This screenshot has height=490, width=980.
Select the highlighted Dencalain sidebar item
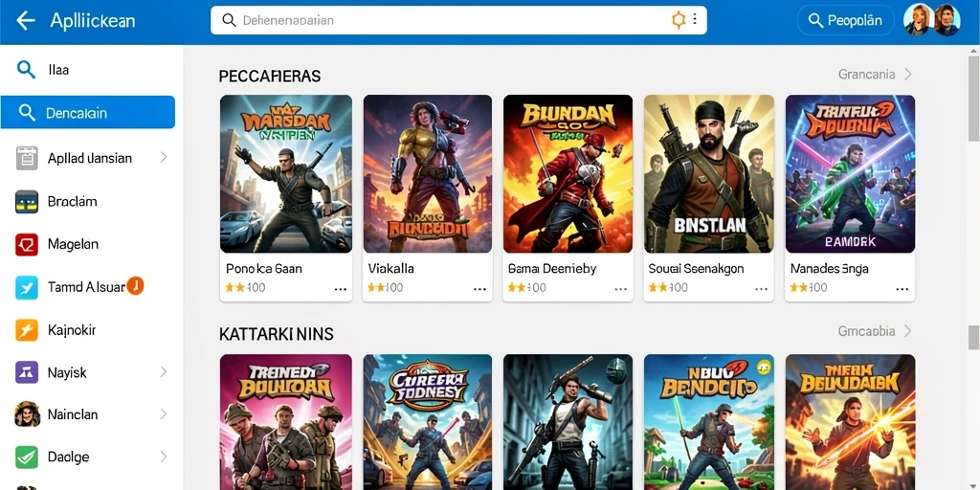click(87, 113)
